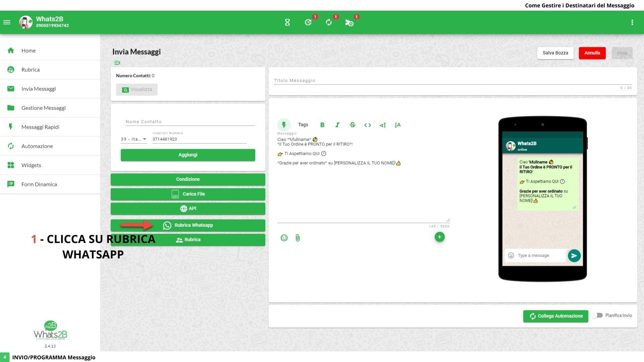Open the scheduled messages clock icon
Screen dimensions: 644x362
308,22
